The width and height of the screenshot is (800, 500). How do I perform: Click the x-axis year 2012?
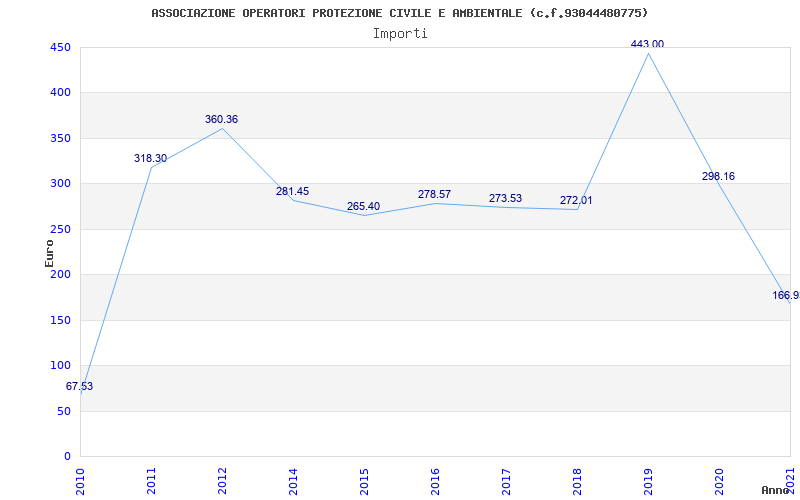pos(222,481)
